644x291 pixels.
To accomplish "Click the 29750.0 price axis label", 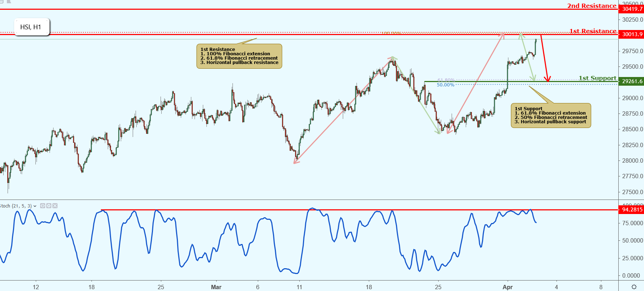I will 632,51.
